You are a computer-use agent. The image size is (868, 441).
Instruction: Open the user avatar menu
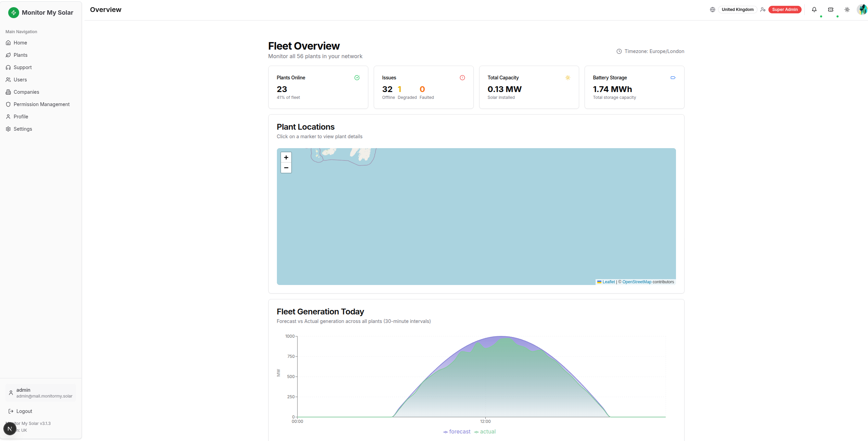[862, 10]
